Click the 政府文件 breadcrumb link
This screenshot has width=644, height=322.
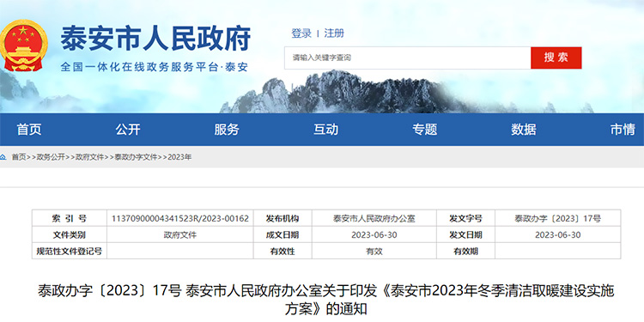coord(89,157)
